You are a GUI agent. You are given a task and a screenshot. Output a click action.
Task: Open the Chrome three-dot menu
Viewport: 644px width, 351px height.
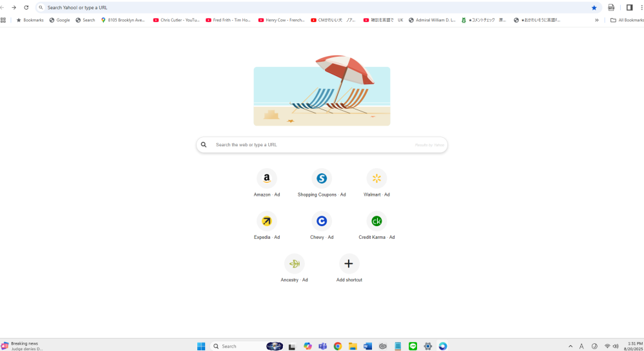[641, 7]
